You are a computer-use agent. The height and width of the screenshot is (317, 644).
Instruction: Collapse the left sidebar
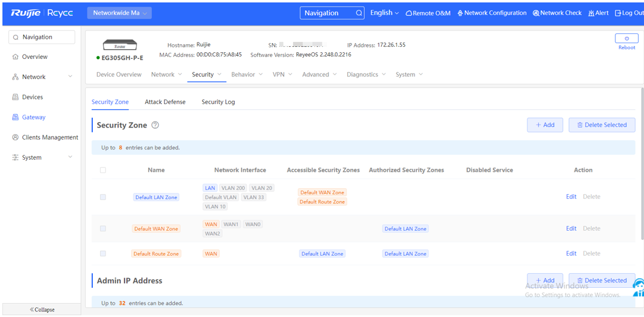click(42, 310)
